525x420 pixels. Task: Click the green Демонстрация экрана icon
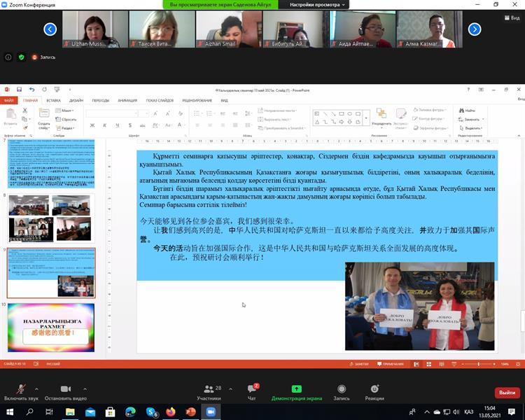(297, 389)
